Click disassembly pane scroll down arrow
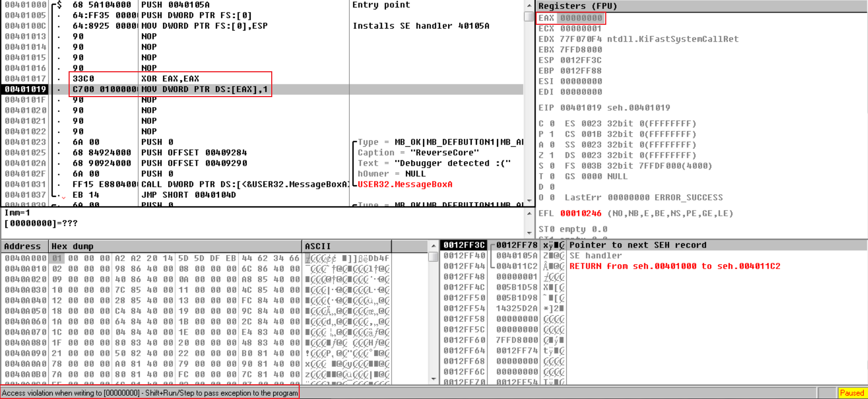The height and width of the screenshot is (399, 868). point(529,201)
